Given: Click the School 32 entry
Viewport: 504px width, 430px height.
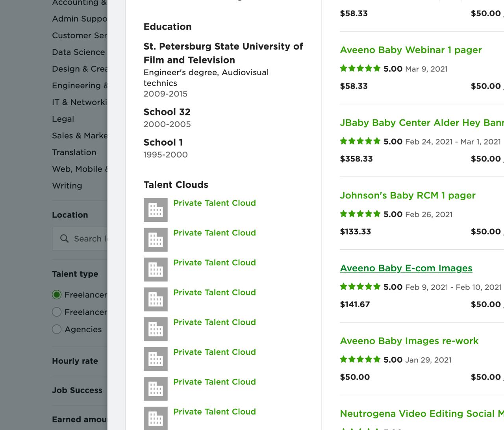Looking at the screenshot, I should tap(167, 112).
